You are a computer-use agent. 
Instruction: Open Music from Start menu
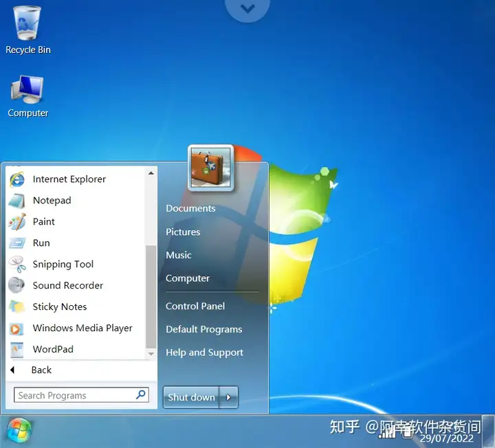click(x=179, y=255)
